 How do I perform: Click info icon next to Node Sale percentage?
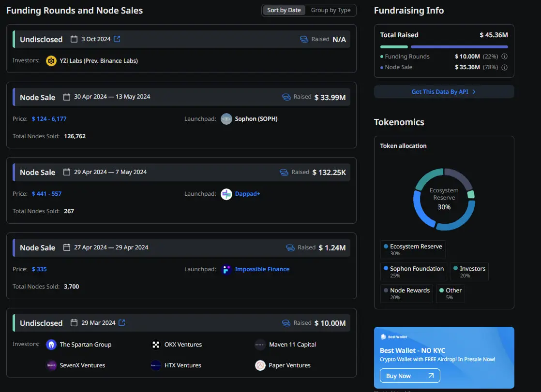[x=504, y=67]
